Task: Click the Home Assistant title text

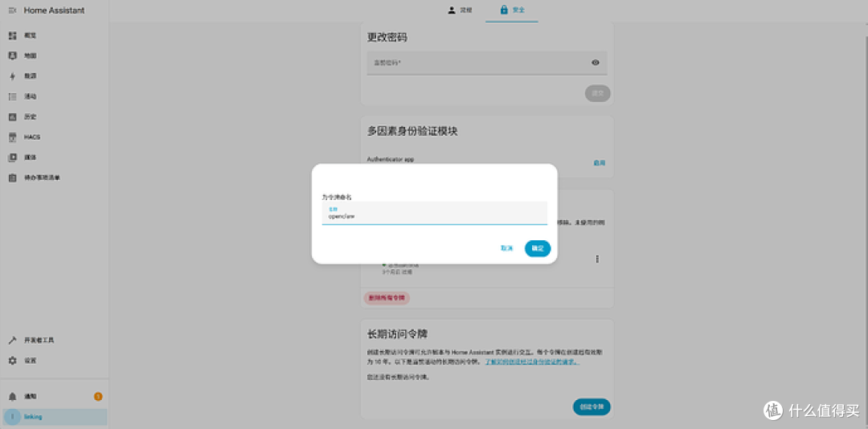Action: (x=55, y=10)
